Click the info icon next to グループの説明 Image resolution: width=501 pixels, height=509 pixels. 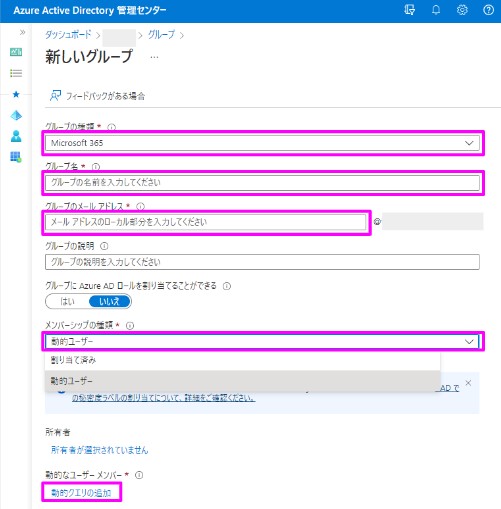coord(104,246)
